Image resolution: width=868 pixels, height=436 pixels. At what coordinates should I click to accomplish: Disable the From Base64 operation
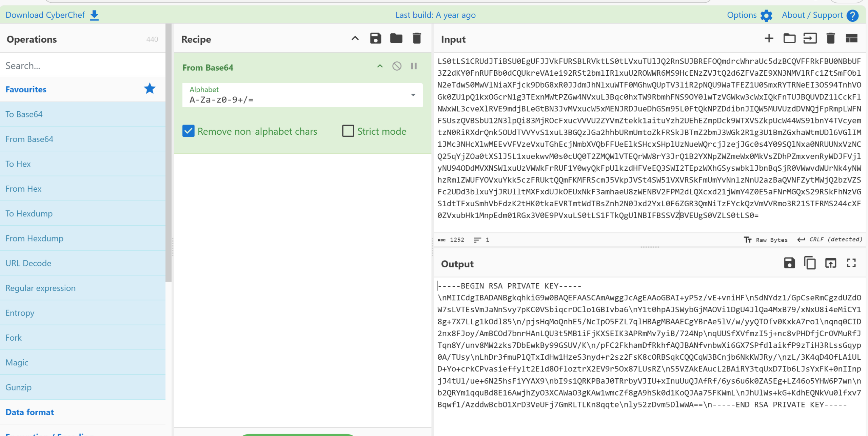pyautogui.click(x=397, y=66)
